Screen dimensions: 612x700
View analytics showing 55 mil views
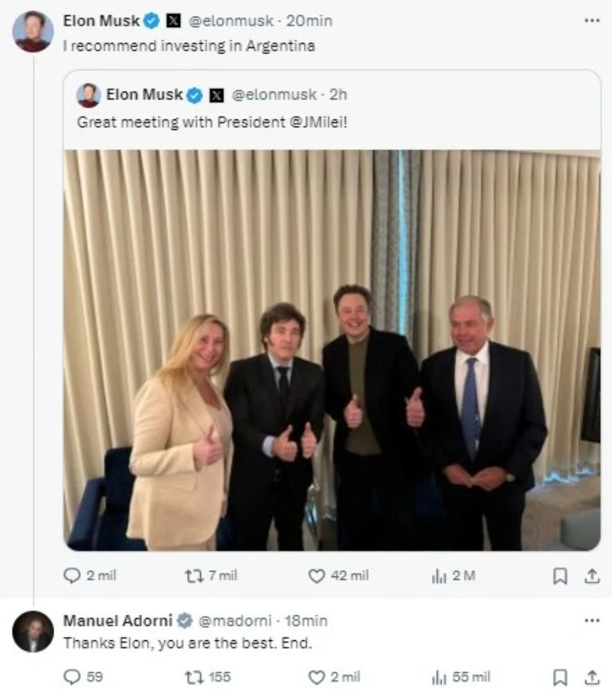pyautogui.click(x=439, y=677)
